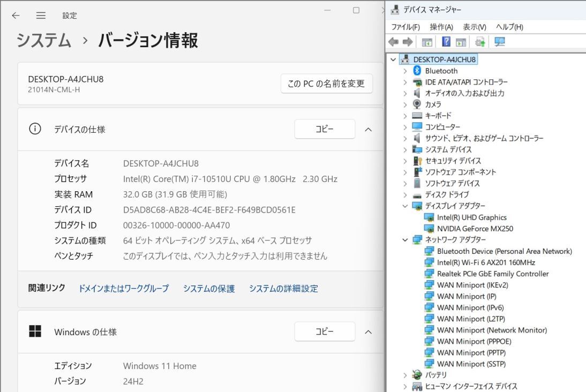Expand the システム デバイス category
586x392 pixels.
coord(405,149)
